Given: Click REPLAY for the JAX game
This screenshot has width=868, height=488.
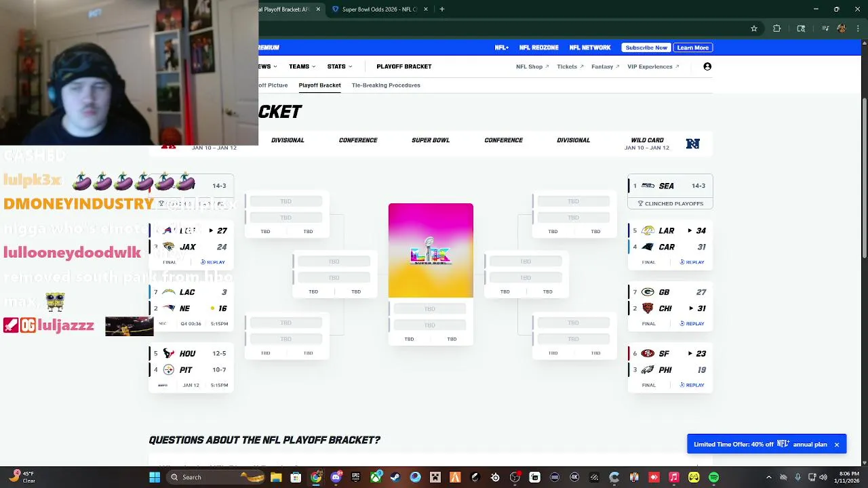Looking at the screenshot, I should (x=213, y=262).
